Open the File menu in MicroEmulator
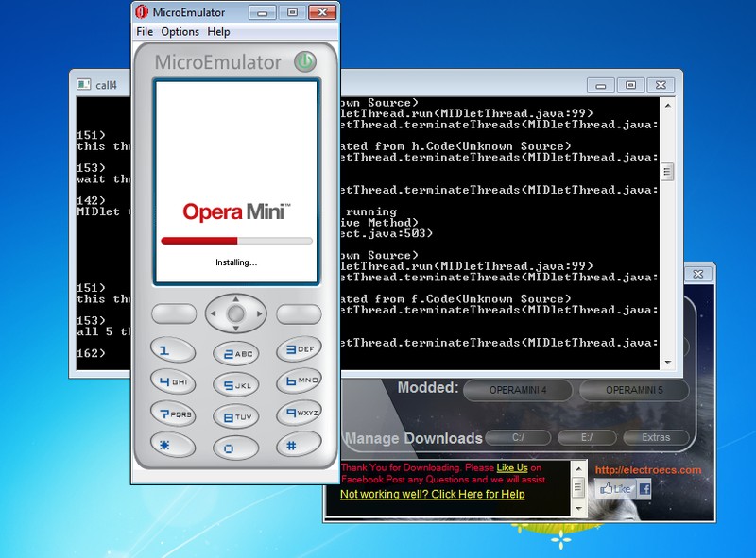756x558 pixels. [x=144, y=31]
